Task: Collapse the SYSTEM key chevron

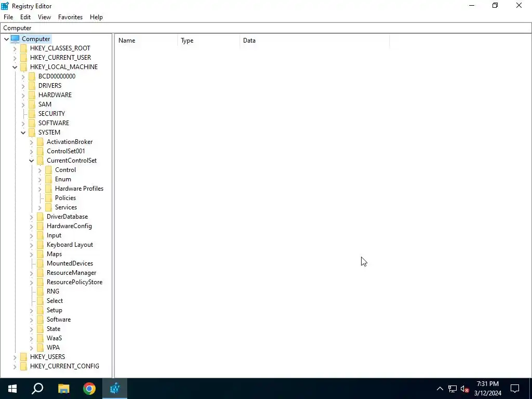Action: tap(23, 132)
